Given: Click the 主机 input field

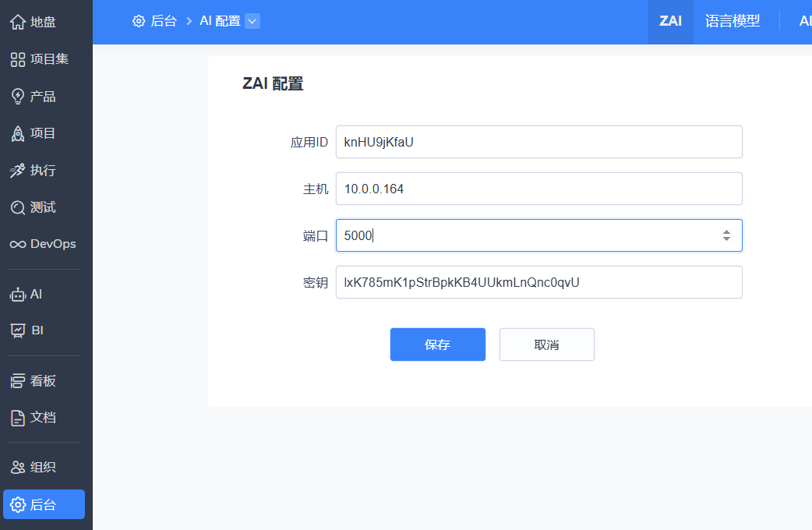Looking at the screenshot, I should click(x=539, y=189).
